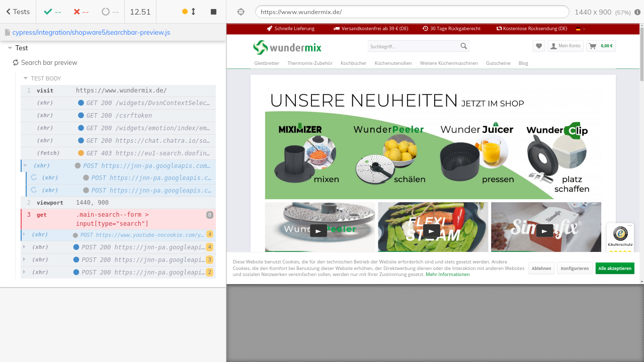Click the search magnifier icon on wundermix
This screenshot has height=362, width=644.
[463, 46]
